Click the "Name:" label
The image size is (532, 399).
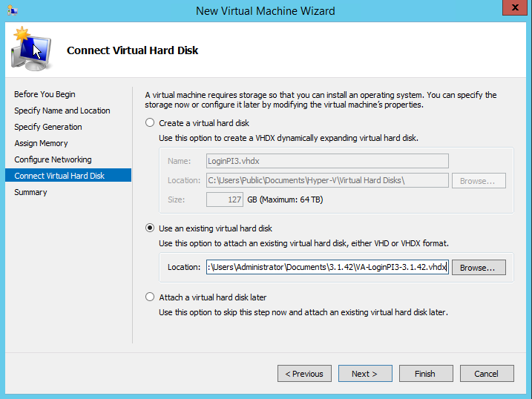(179, 161)
